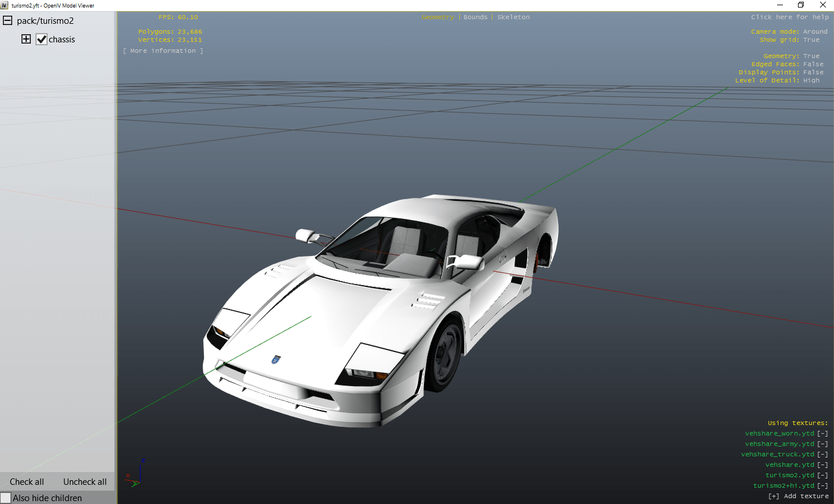Image resolution: width=834 pixels, height=504 pixels.
Task: Remove turismo2+hi.ytd via its [-] icon
Action: click(x=822, y=486)
